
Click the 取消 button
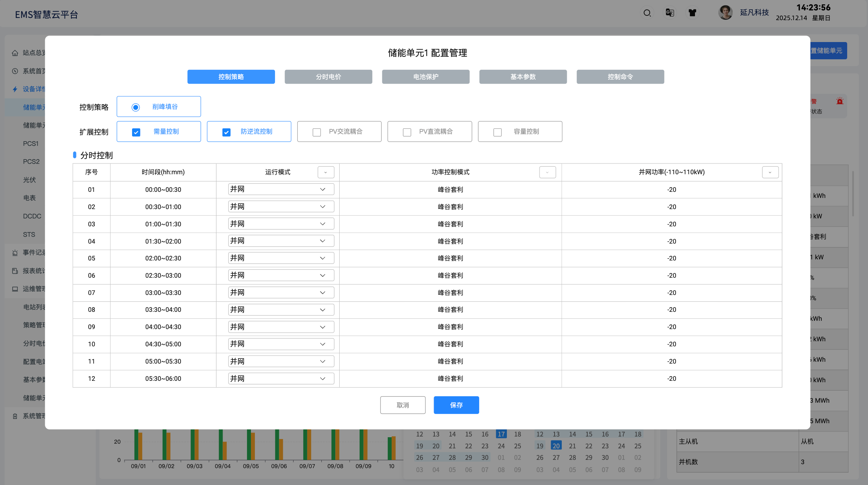tap(402, 405)
